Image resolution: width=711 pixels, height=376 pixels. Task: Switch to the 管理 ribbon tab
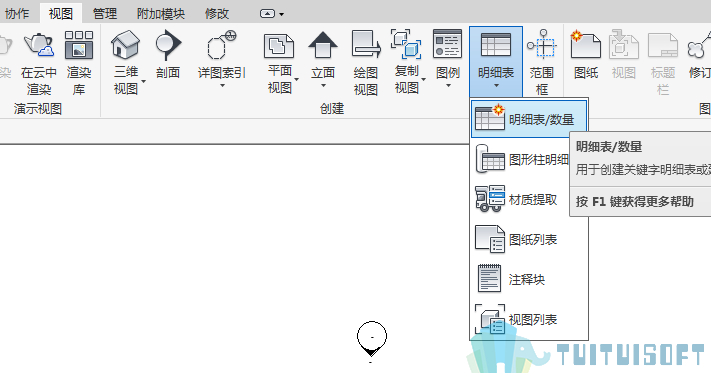105,14
